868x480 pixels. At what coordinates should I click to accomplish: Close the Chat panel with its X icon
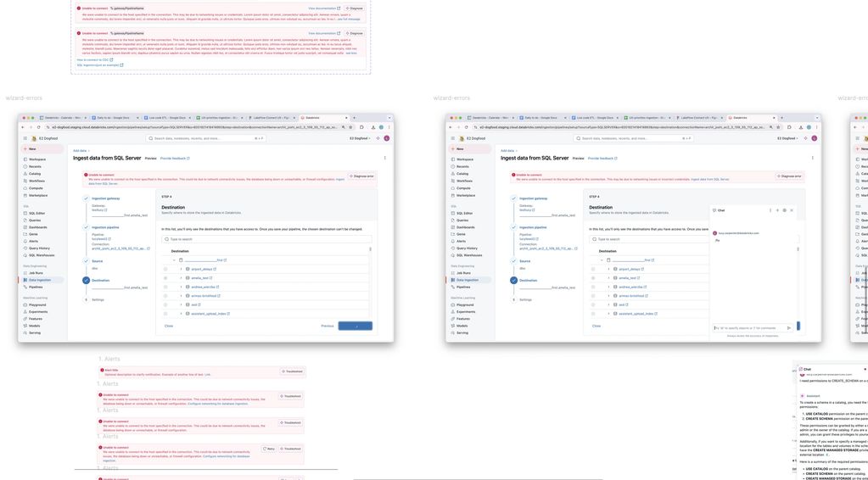pos(792,210)
